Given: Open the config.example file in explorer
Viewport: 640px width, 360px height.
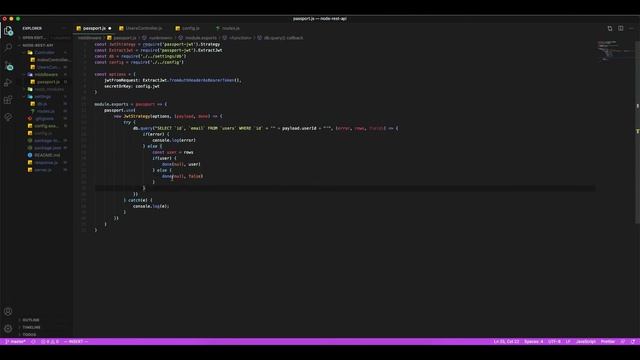Looking at the screenshot, I should click(46, 126).
